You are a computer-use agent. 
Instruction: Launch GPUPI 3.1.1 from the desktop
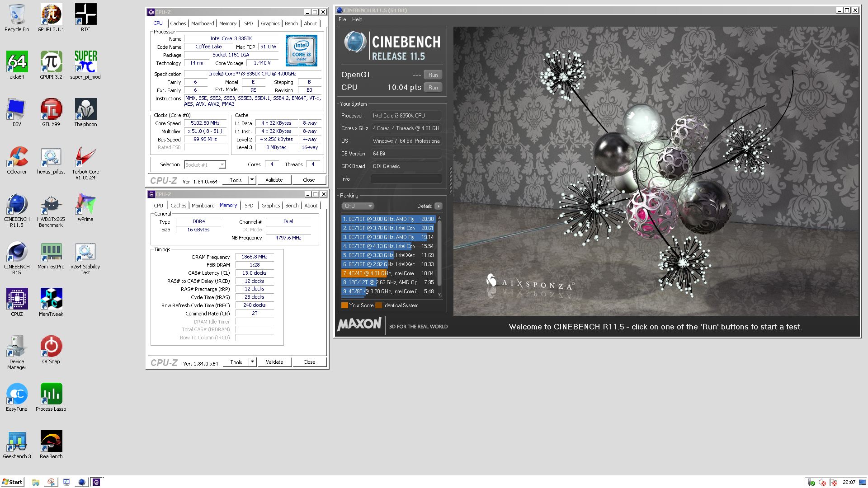coord(51,18)
